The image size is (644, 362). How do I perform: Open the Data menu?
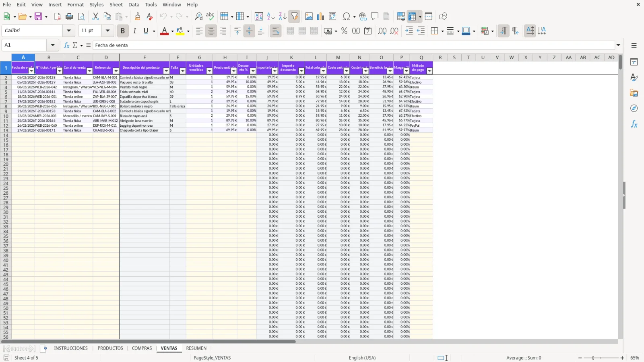tap(134, 4)
